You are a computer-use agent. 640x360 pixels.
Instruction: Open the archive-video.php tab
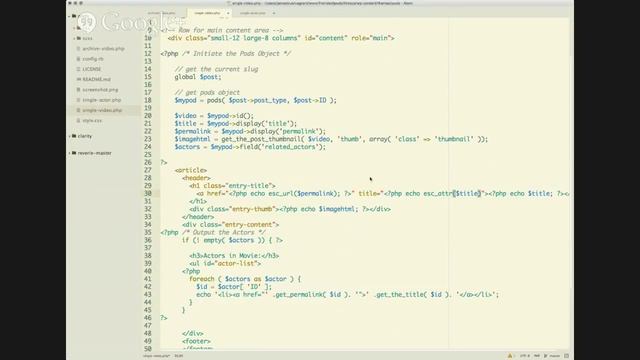pos(162,13)
